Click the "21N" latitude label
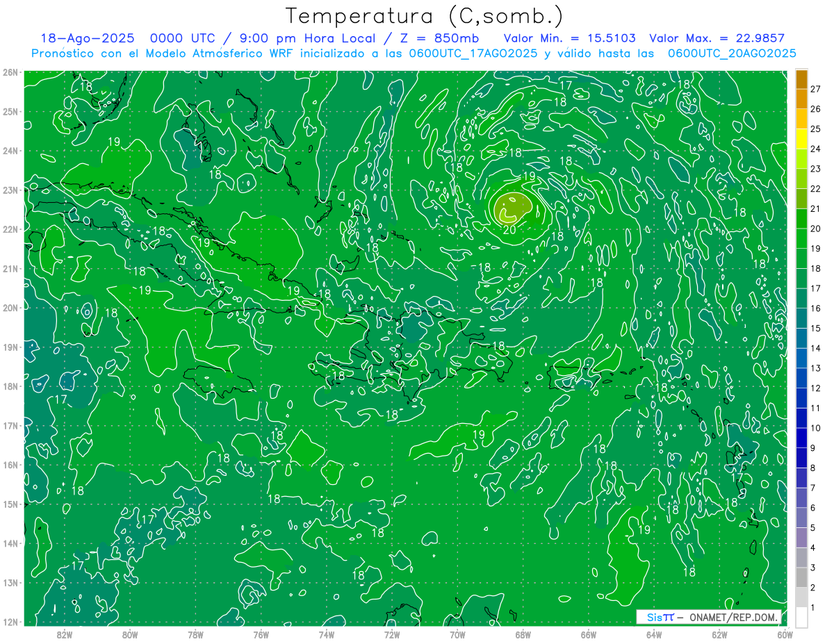 (x=10, y=268)
